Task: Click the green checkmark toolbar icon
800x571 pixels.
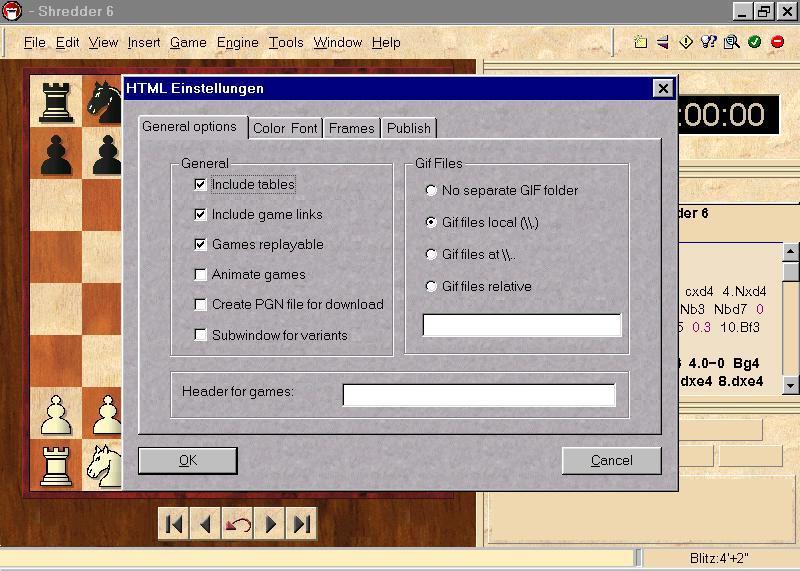Action: [x=754, y=42]
